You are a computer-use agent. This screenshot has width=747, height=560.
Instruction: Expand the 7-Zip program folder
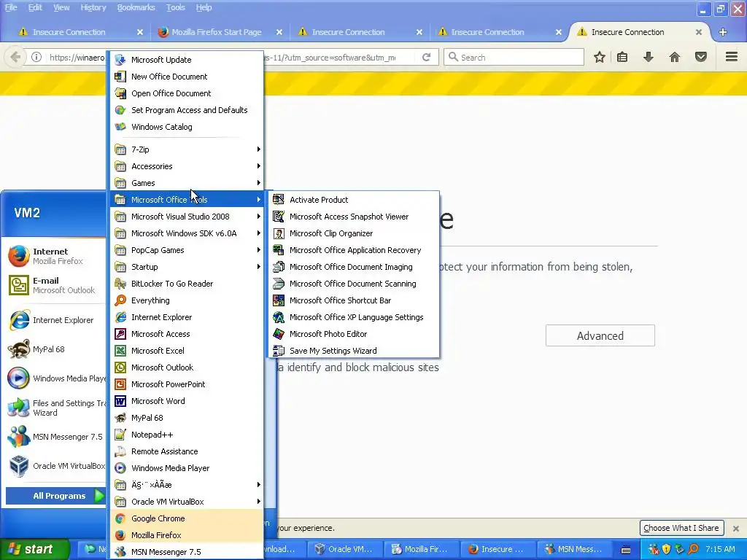point(187,149)
